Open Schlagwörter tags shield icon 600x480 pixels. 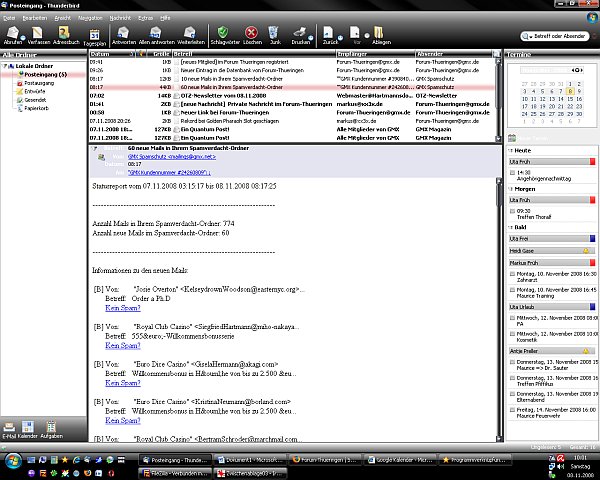click(x=223, y=33)
